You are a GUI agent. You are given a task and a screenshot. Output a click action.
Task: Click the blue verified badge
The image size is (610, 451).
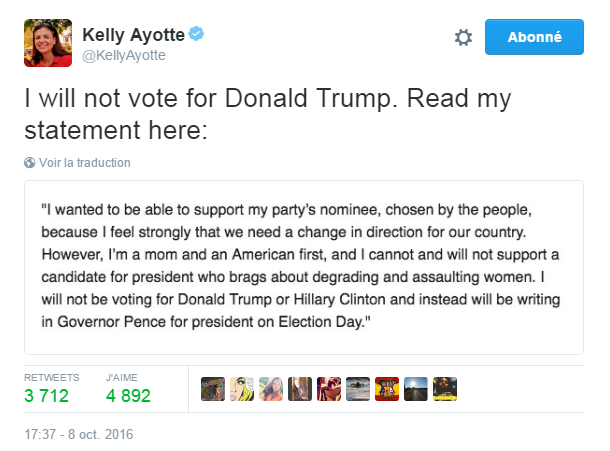coord(198,35)
